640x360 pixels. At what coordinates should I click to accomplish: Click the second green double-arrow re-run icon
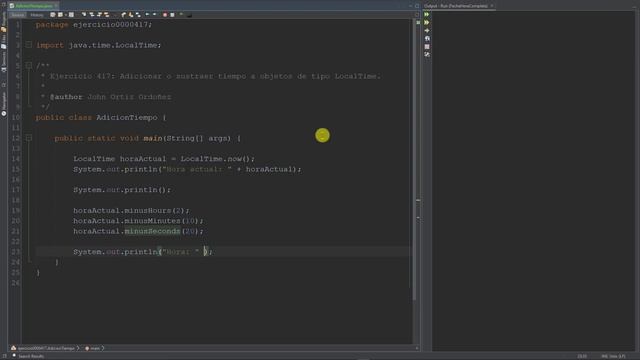(x=427, y=22)
